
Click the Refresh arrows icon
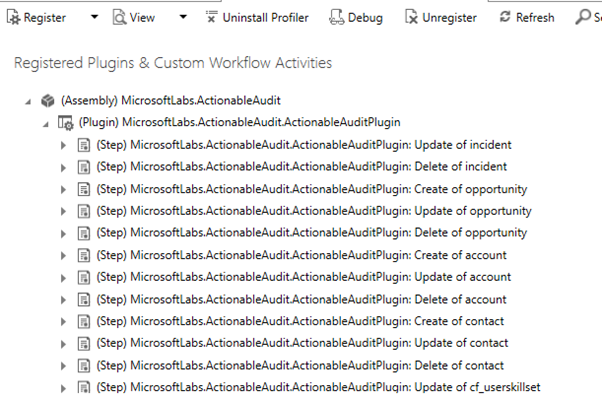(505, 17)
